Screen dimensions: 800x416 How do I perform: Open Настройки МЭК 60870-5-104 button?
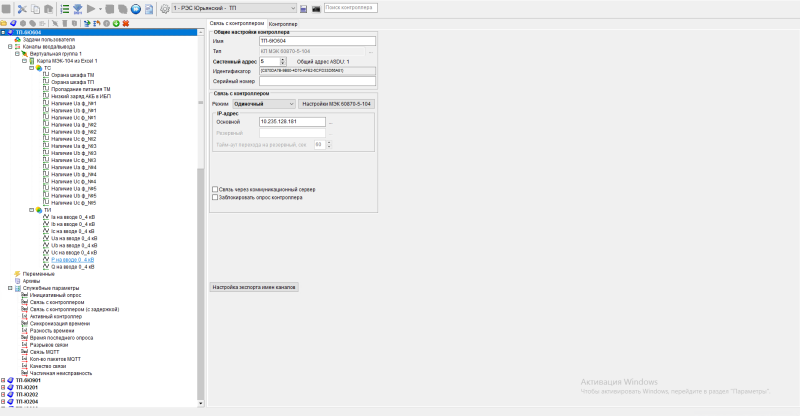coord(336,104)
